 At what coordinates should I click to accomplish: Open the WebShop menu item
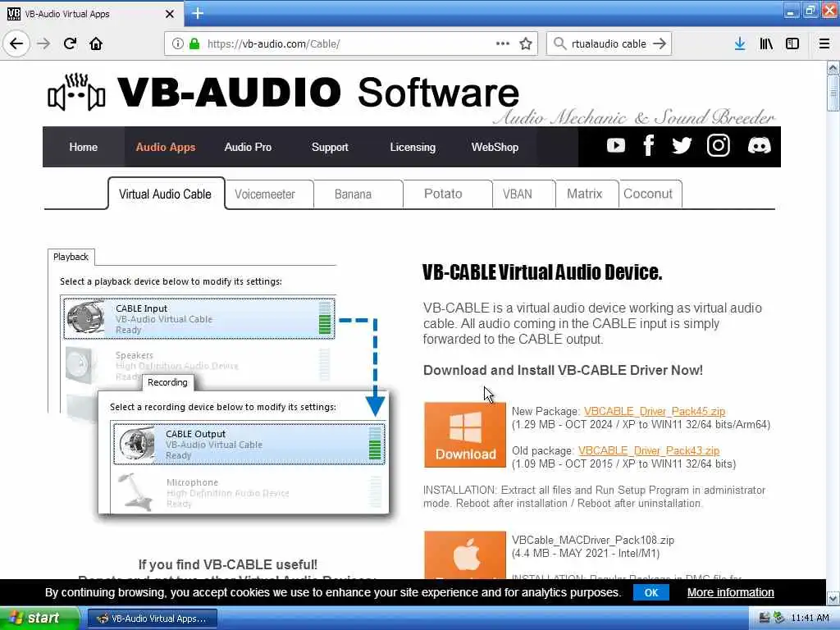pos(495,147)
